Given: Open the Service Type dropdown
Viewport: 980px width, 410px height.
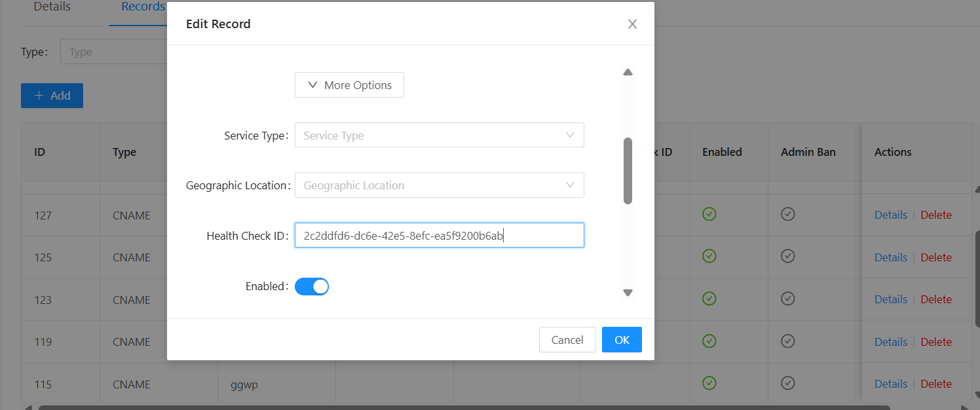Looking at the screenshot, I should 439,136.
